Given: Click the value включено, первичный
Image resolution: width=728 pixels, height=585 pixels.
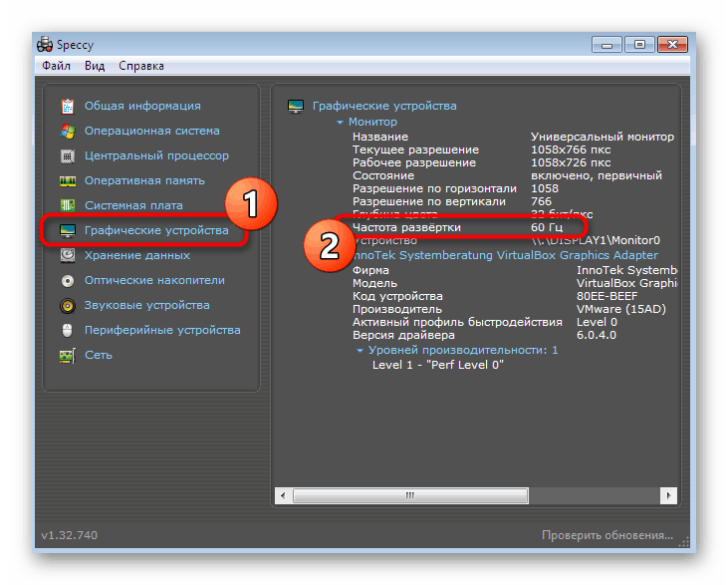Looking at the screenshot, I should tap(597, 175).
